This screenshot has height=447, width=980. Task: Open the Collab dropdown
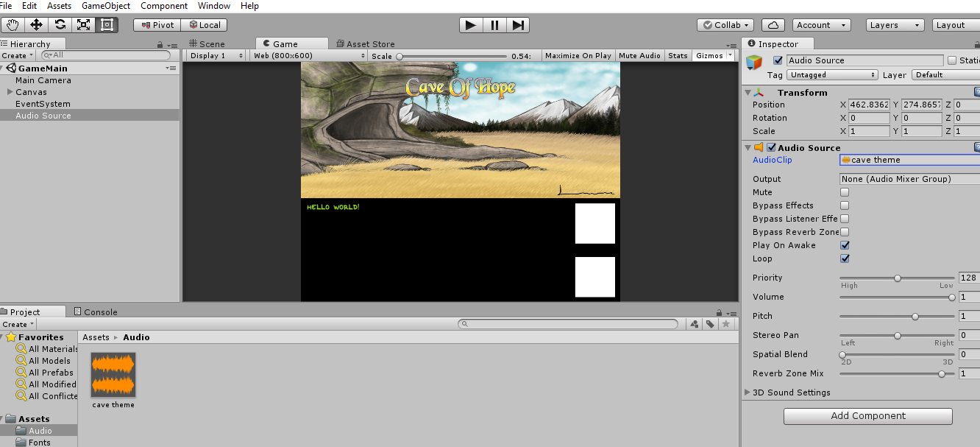pos(725,25)
